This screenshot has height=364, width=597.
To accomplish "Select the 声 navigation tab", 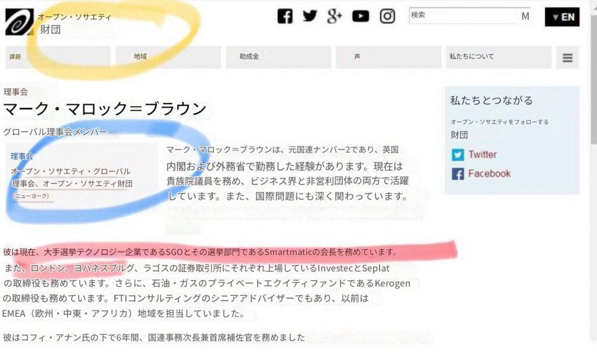I will [388, 57].
